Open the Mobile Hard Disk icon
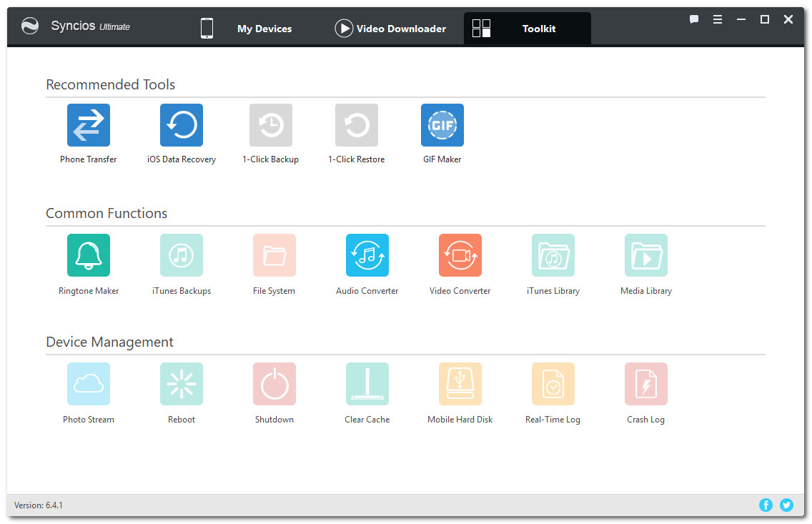This screenshot has height=524, width=812. tap(460, 384)
